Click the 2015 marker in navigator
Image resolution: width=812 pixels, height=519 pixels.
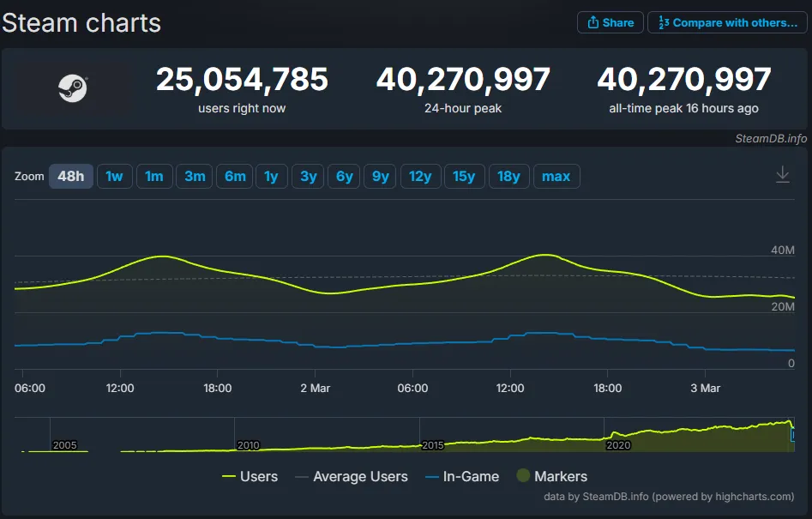point(432,445)
